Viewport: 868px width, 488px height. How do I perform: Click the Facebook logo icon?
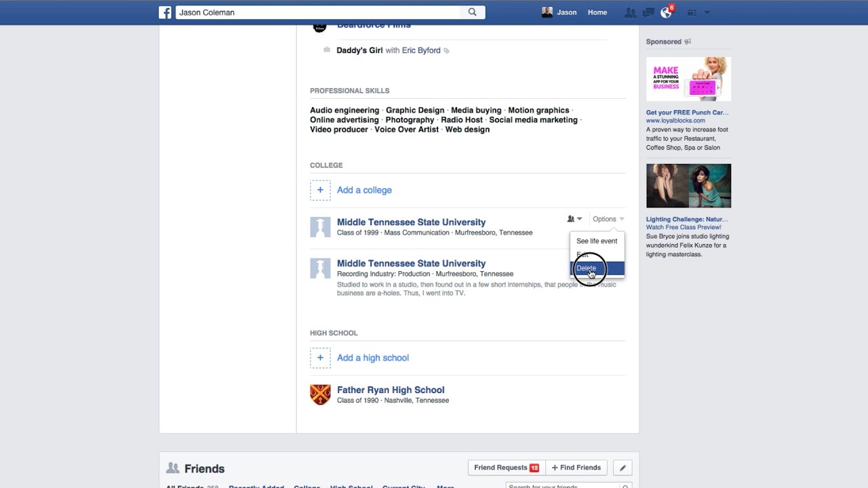click(x=165, y=12)
